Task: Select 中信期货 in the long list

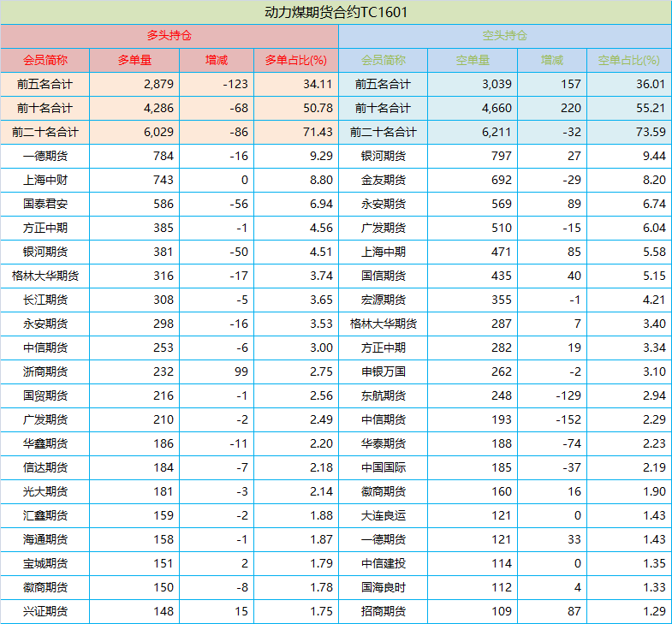Action: point(45,348)
